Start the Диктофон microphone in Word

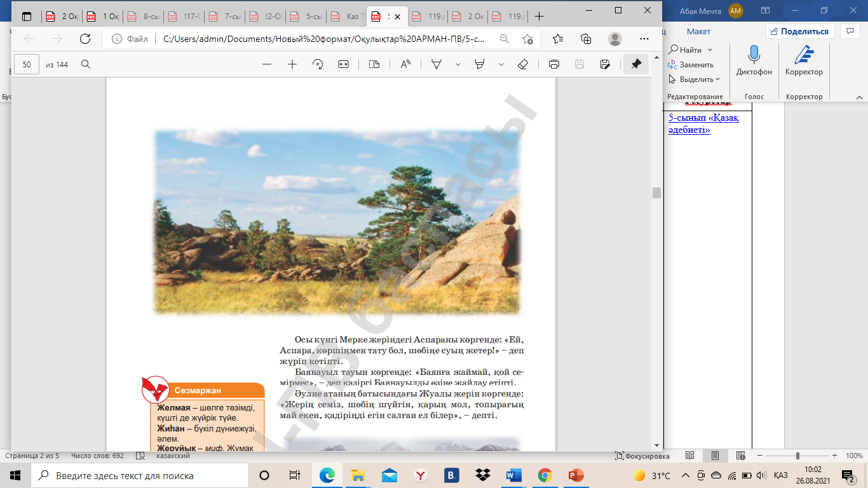tap(754, 60)
